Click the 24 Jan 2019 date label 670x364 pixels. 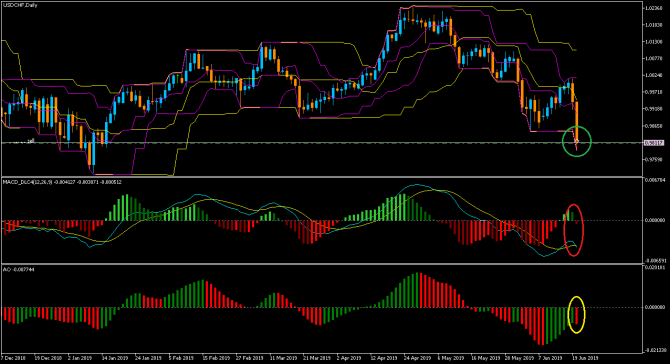click(x=148, y=358)
